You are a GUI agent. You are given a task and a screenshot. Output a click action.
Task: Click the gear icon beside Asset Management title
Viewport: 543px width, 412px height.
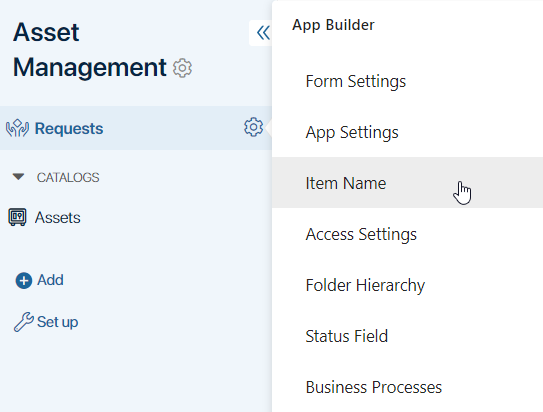pos(182,68)
